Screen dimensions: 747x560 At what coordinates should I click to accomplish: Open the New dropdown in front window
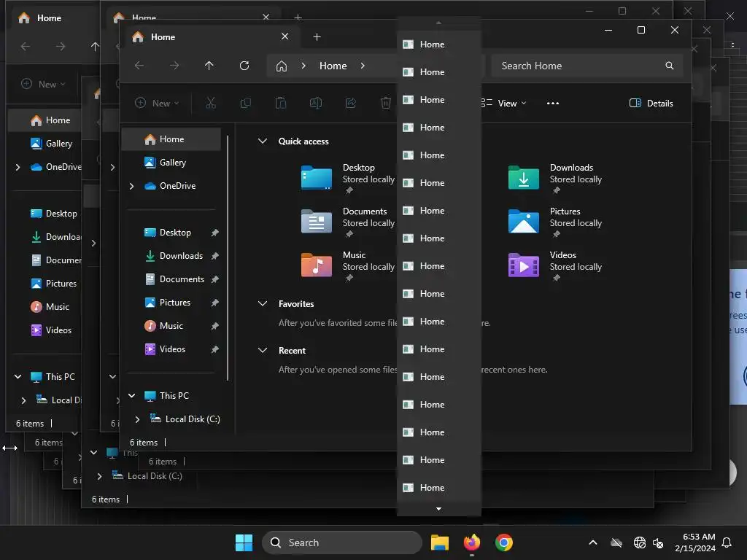click(157, 103)
